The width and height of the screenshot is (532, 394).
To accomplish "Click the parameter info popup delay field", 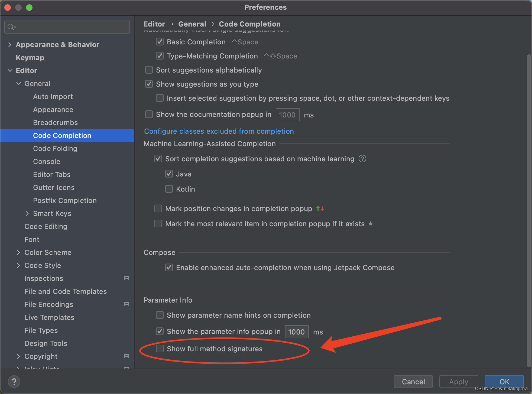I will click(x=297, y=332).
